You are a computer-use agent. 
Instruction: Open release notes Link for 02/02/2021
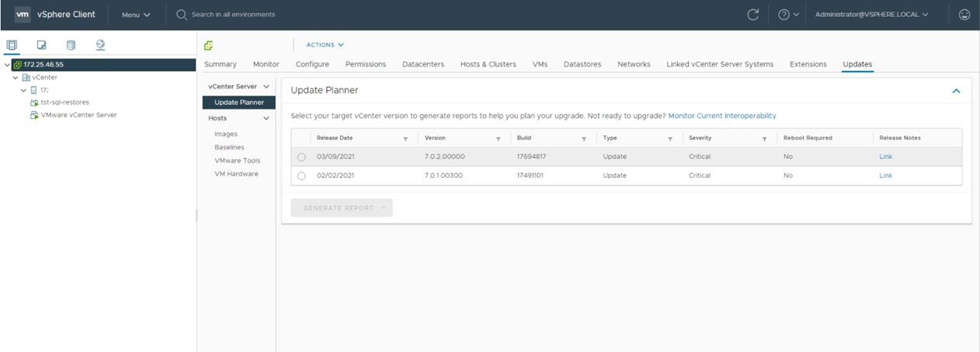[885, 176]
